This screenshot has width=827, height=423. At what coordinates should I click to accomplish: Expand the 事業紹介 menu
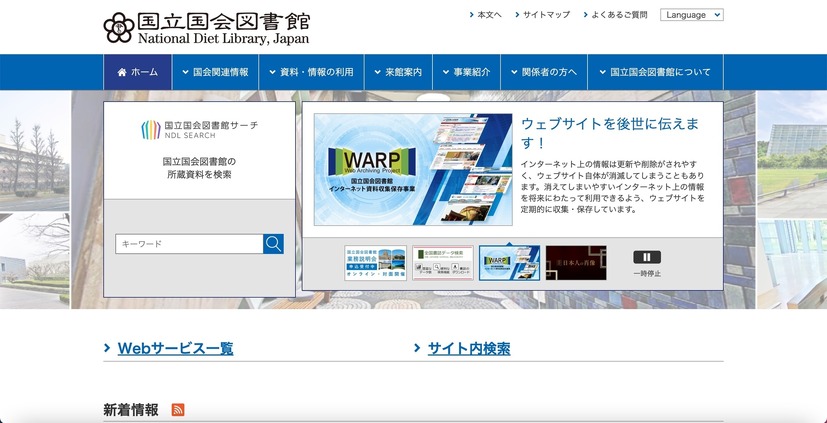(466, 72)
